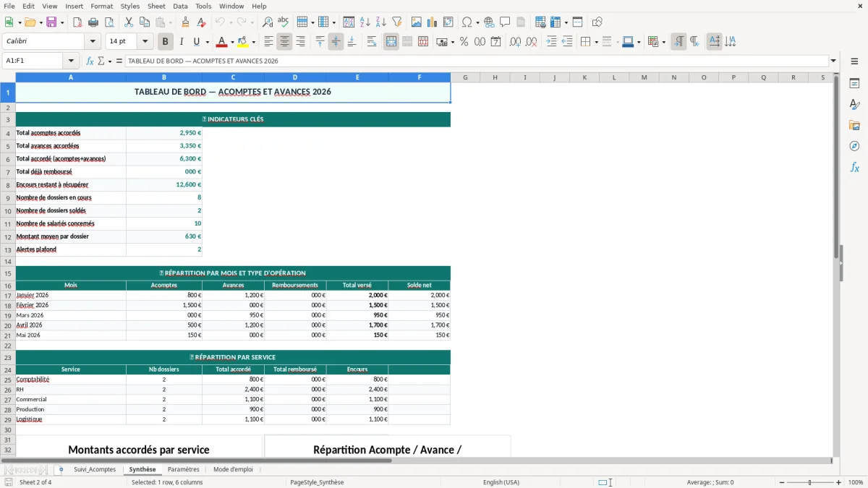The image size is (868, 488).
Task: Increase indent
Action: [551, 42]
